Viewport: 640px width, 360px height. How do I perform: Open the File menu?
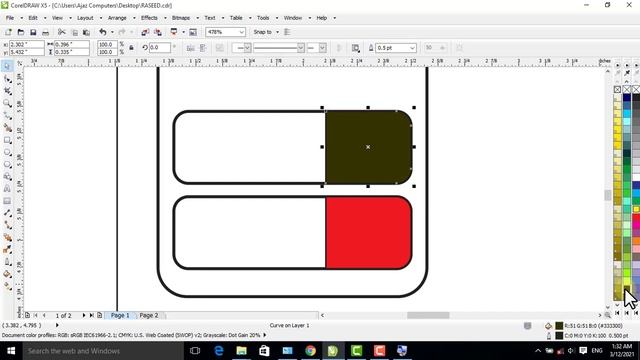click(x=10, y=18)
